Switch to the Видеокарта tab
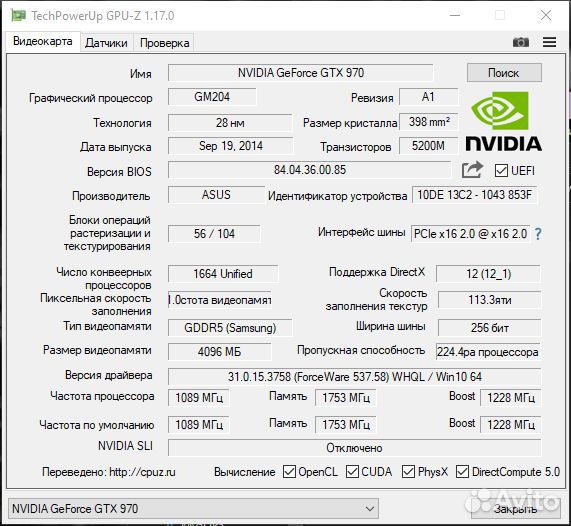Screen dimensions: 571x526 (43, 41)
